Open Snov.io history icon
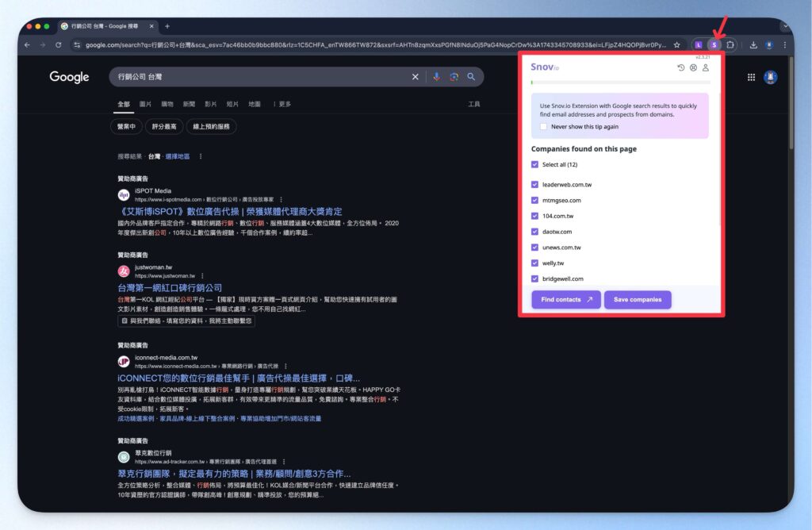The width and height of the screenshot is (812, 530). [x=681, y=68]
